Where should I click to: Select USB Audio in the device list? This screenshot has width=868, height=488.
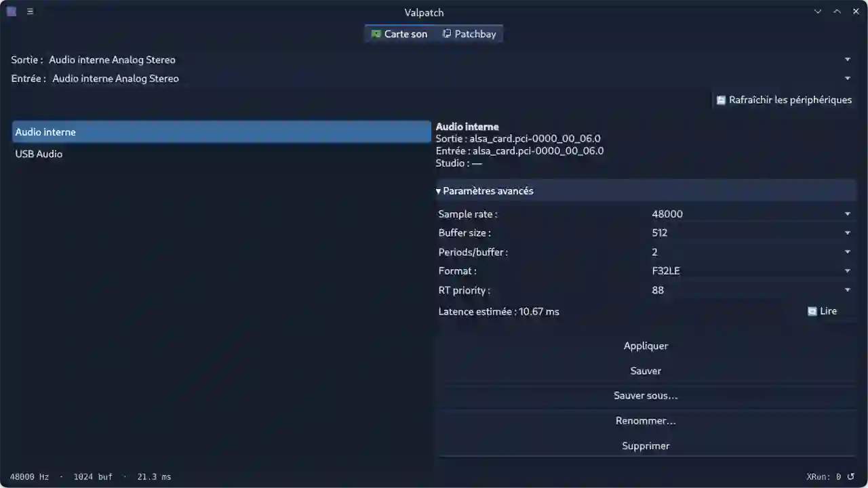pos(222,154)
